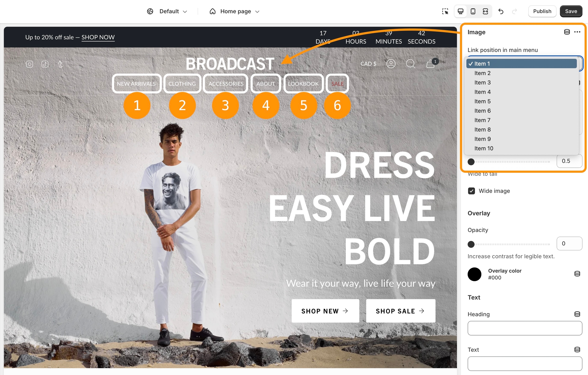The width and height of the screenshot is (588, 375).
Task: Click dynamic source icon beside Image title
Action: click(567, 32)
